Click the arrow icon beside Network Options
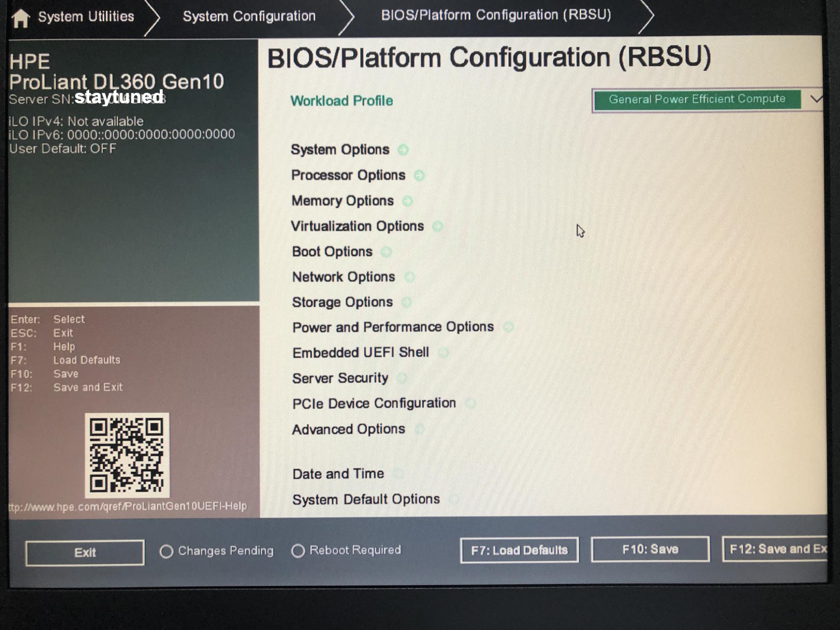Screen dimensions: 840x630 click(409, 277)
